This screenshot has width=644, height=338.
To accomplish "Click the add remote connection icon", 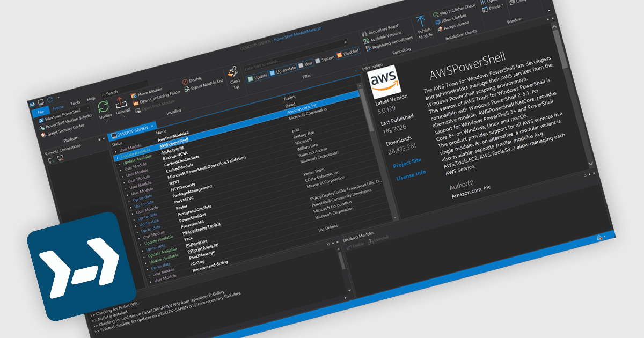I will point(52,159).
